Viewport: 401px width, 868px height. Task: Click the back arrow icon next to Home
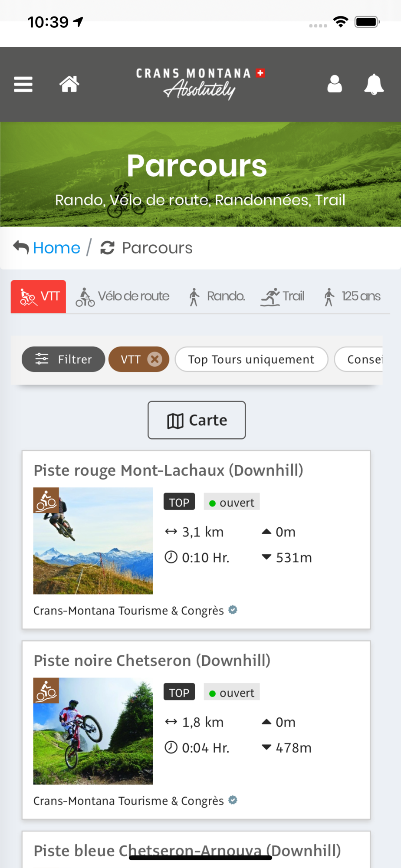point(21,247)
